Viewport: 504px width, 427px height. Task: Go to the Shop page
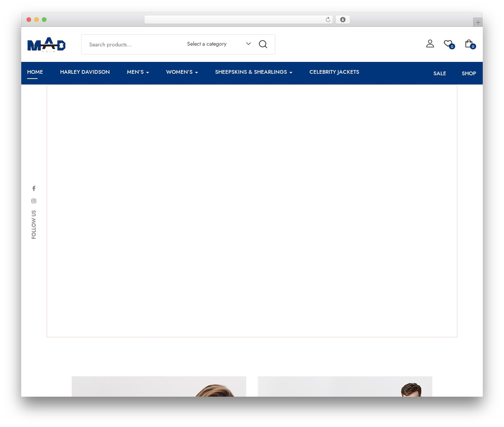pos(469,74)
